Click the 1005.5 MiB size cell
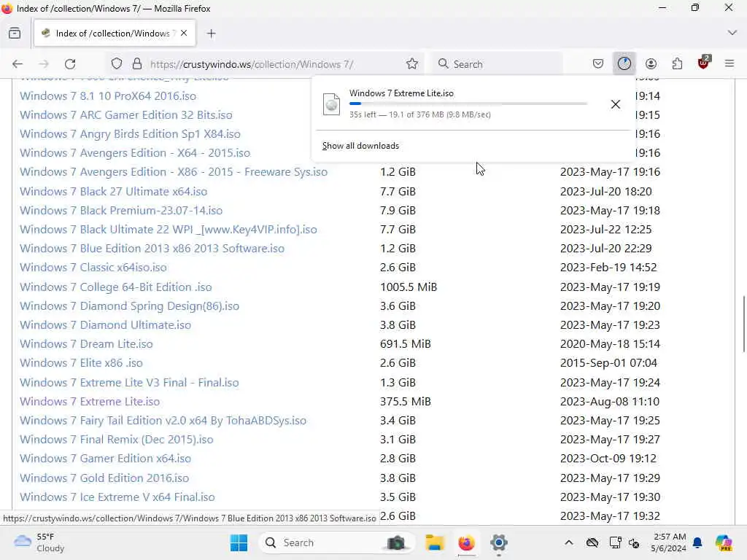Viewport: 747px width, 560px height. pyautogui.click(x=409, y=287)
